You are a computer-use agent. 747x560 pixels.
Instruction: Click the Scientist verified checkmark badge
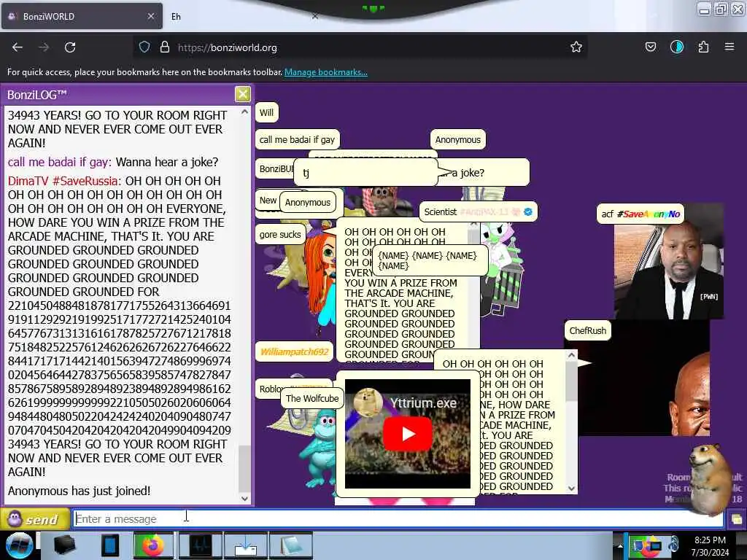coord(528,212)
